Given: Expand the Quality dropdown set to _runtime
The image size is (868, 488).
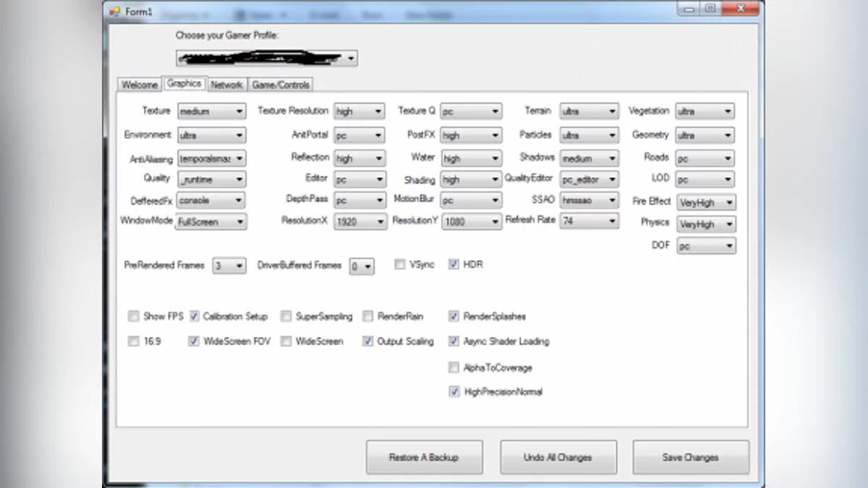Looking at the screenshot, I should pos(212,179).
